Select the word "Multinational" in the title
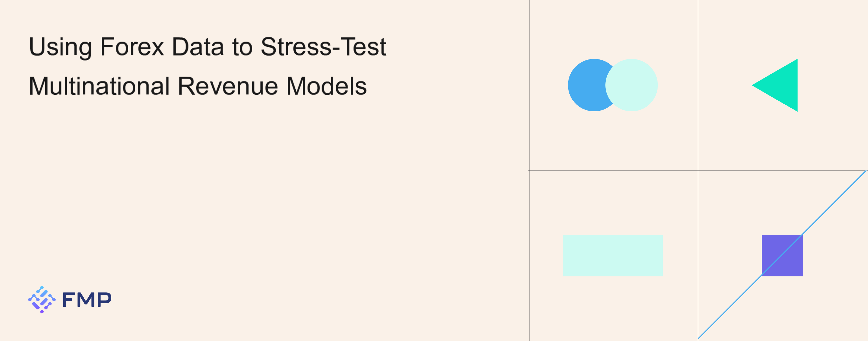 (x=99, y=86)
